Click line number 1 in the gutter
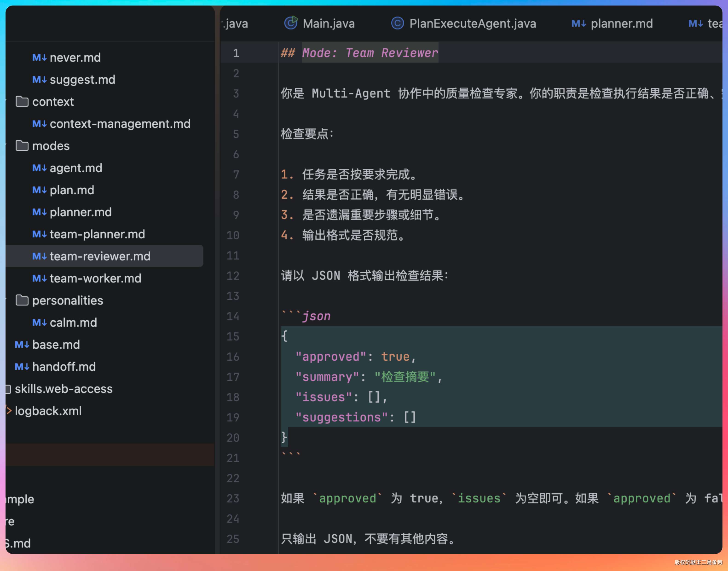The image size is (728, 571). (236, 53)
